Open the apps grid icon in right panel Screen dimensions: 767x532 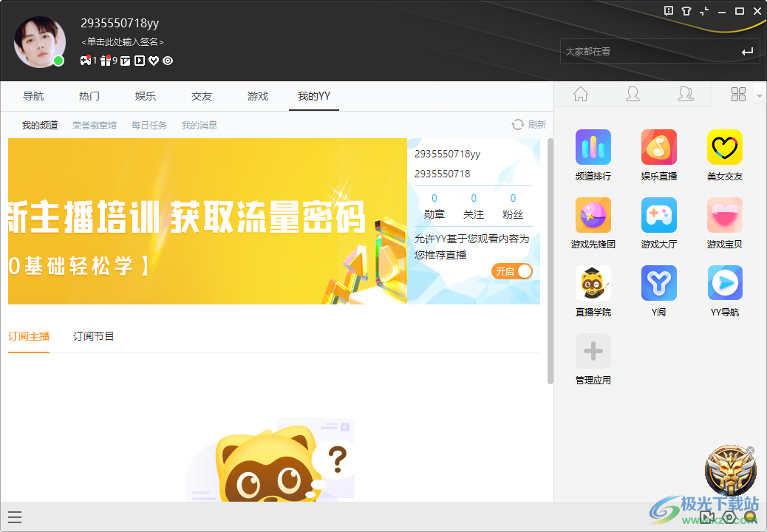(x=738, y=94)
